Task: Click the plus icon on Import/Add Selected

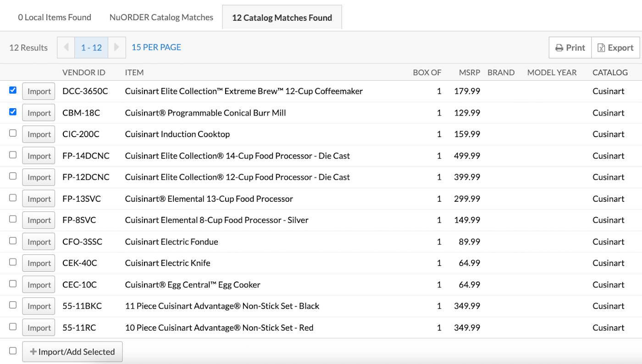Action: [33, 352]
